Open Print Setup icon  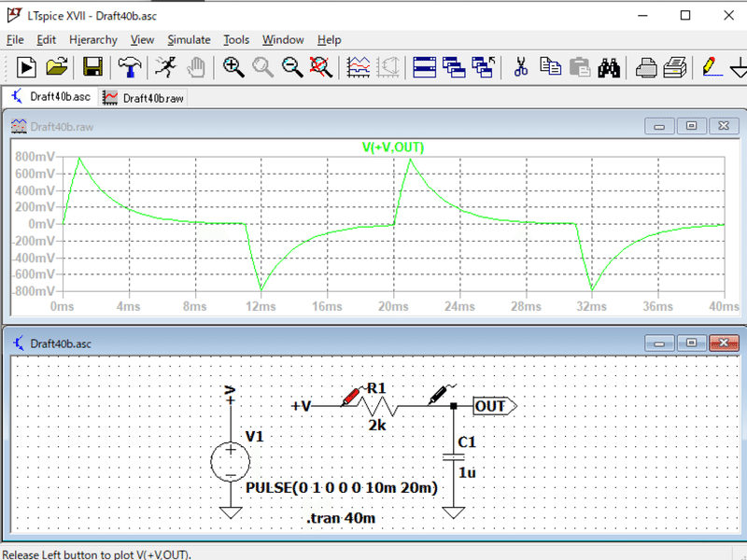pos(675,67)
